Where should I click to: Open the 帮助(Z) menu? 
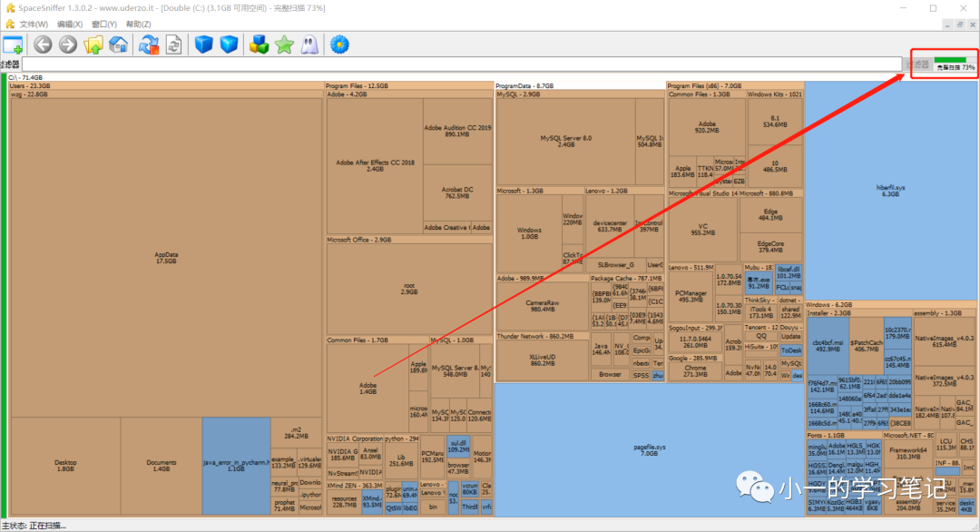(138, 25)
